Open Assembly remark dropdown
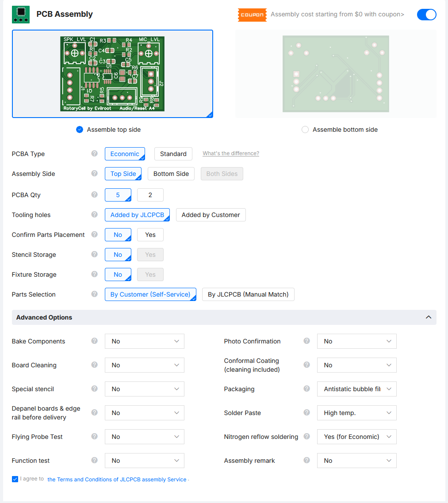The height and width of the screenshot is (503, 448). pyautogui.click(x=357, y=461)
